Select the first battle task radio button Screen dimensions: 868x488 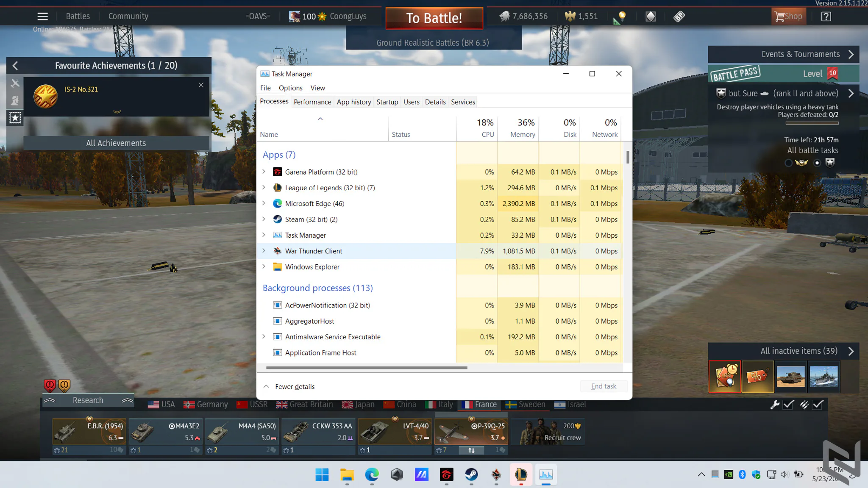[x=788, y=163]
